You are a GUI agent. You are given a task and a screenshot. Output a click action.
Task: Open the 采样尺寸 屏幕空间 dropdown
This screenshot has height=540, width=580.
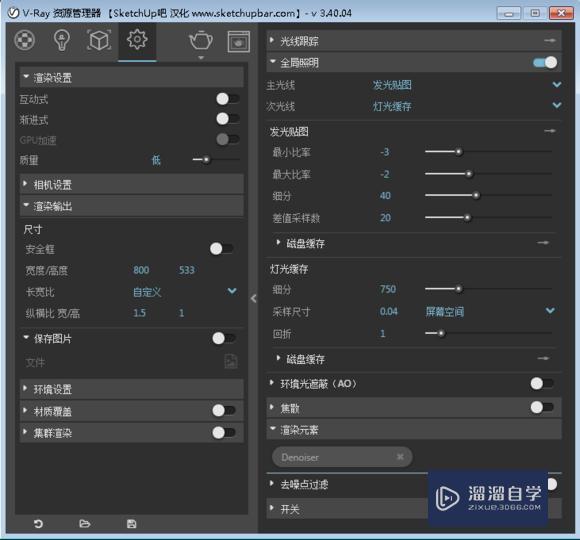(x=490, y=311)
